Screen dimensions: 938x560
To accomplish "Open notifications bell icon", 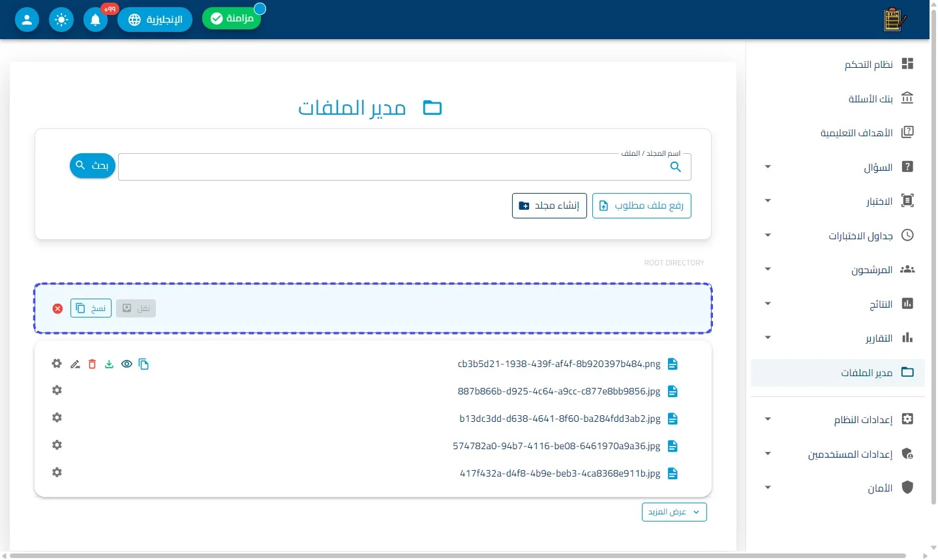I will (x=95, y=20).
